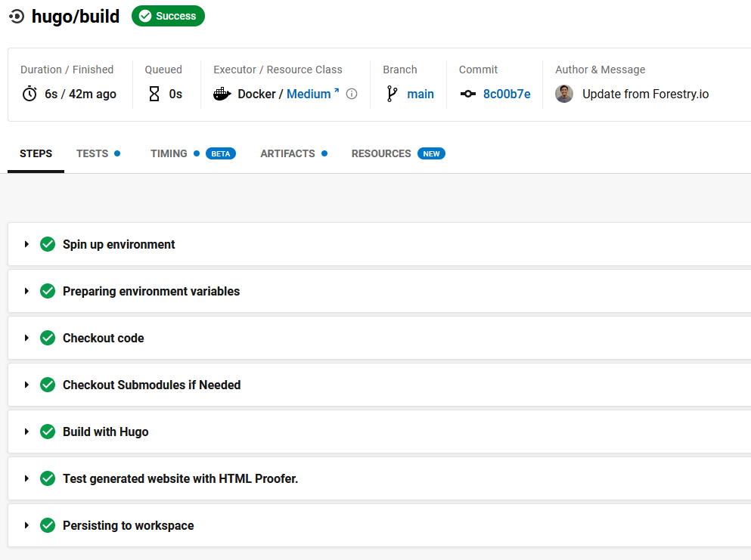The height and width of the screenshot is (560, 751).
Task: Click green check on Preparing environment variables
Action: (x=48, y=291)
